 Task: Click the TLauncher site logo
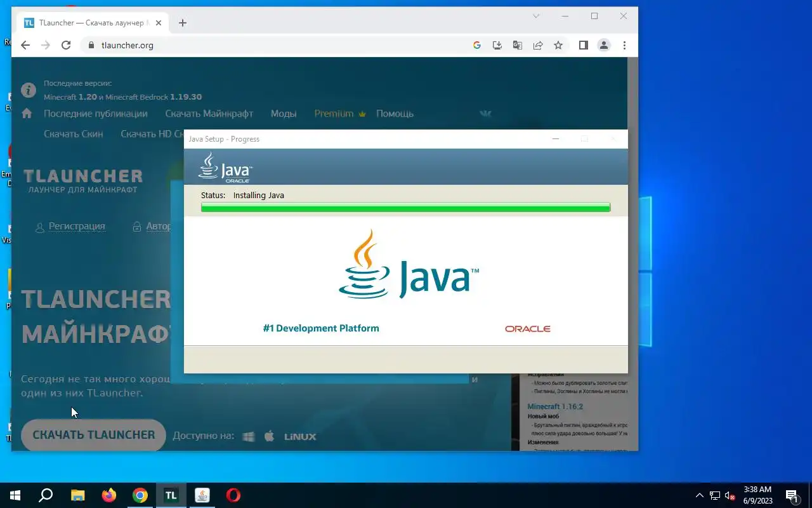[x=83, y=180]
